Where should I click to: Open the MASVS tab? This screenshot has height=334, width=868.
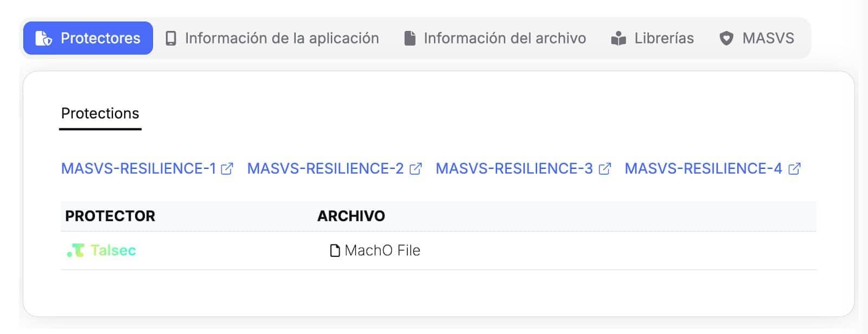tap(768, 38)
